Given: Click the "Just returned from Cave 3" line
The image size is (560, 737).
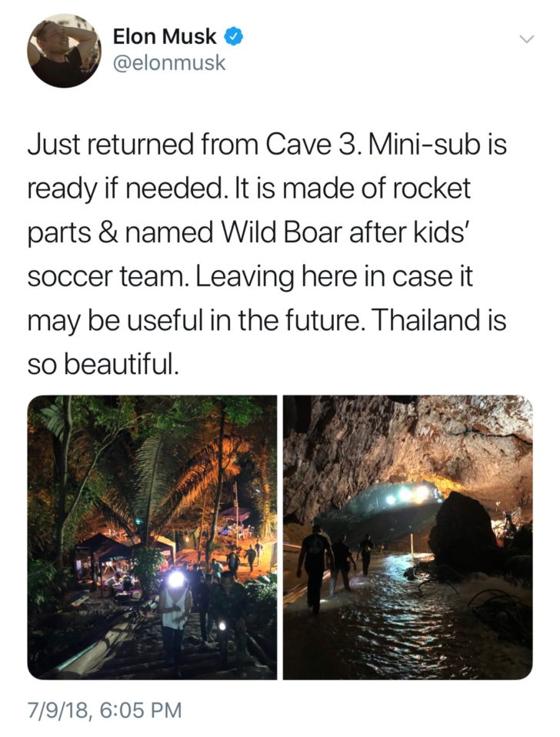Looking at the screenshot, I should (195, 145).
